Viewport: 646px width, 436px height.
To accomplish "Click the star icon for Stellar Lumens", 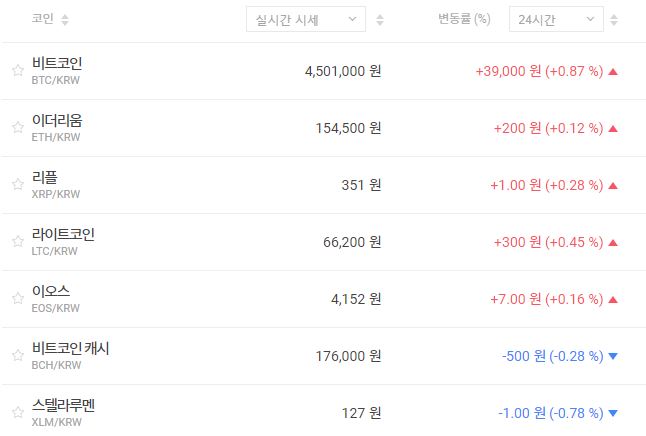I will [x=17, y=413].
